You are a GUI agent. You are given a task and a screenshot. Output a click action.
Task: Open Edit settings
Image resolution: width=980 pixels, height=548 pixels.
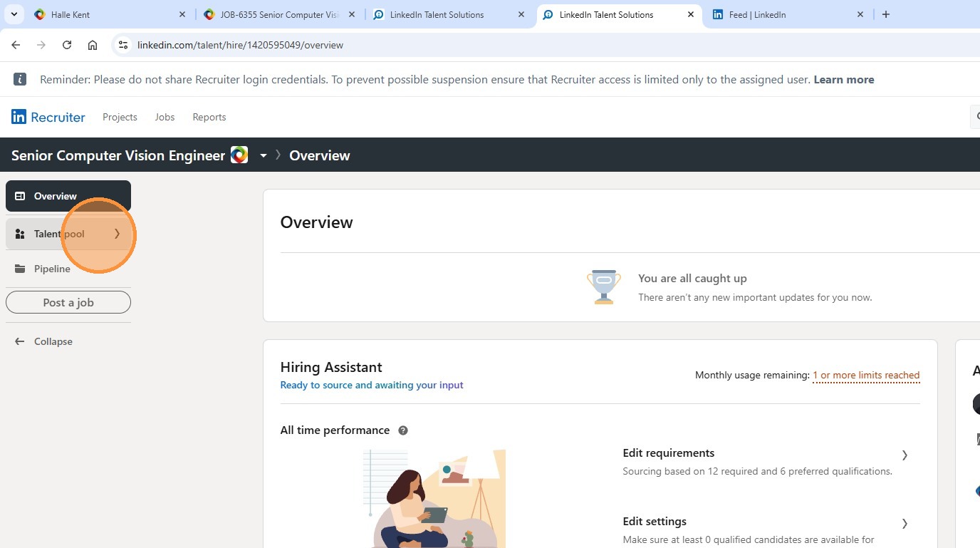[x=655, y=522]
